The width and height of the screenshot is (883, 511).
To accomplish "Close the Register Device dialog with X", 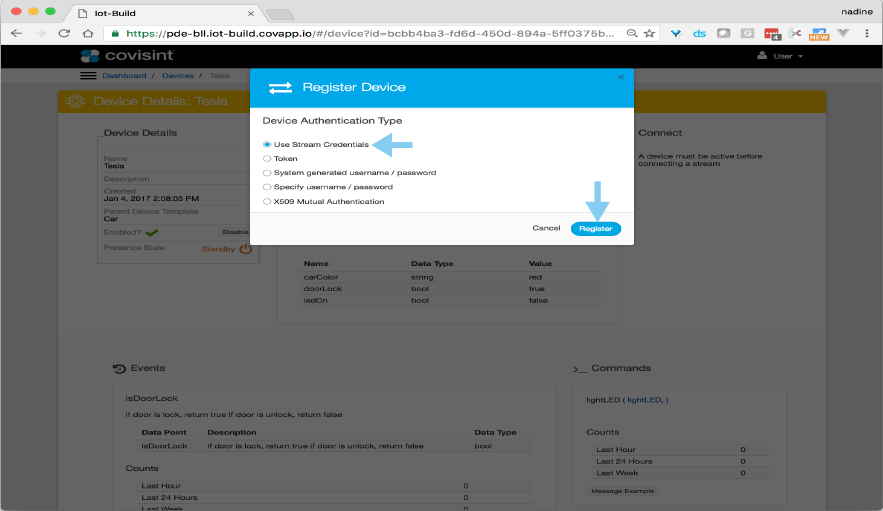I will coord(621,76).
